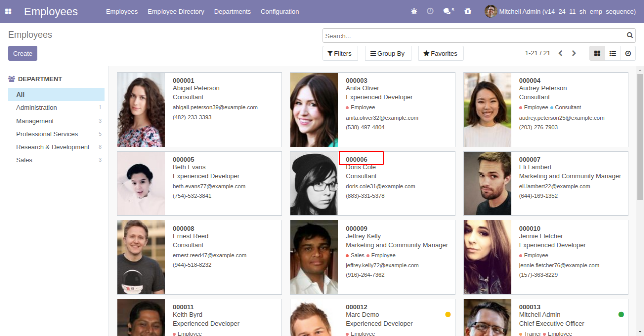
Task: Switch to activity view clock icon
Action: tap(628, 53)
